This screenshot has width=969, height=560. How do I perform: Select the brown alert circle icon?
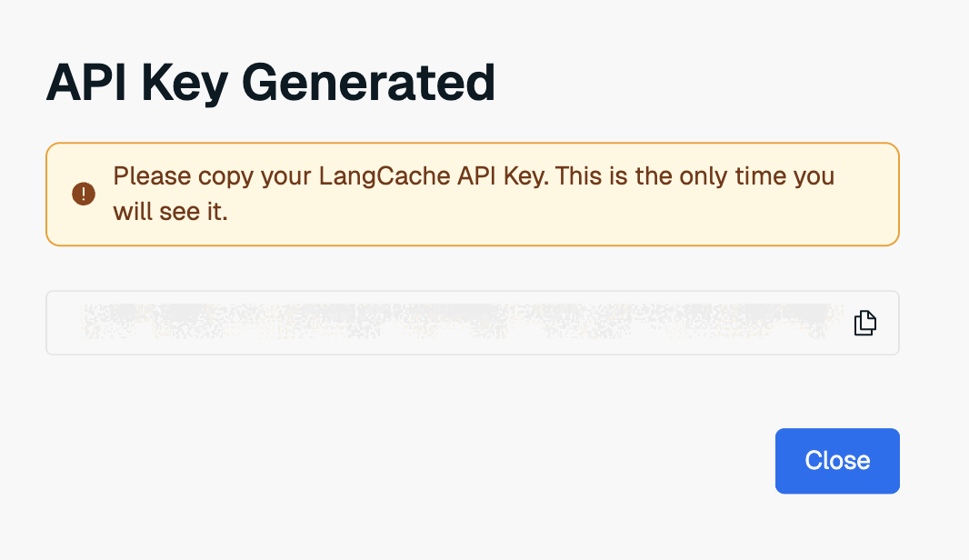pyautogui.click(x=84, y=194)
